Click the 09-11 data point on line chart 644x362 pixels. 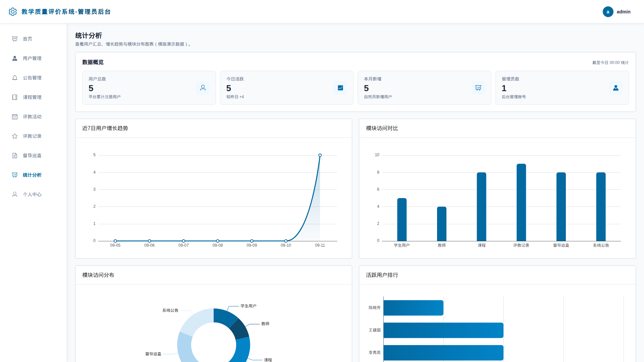320,155
